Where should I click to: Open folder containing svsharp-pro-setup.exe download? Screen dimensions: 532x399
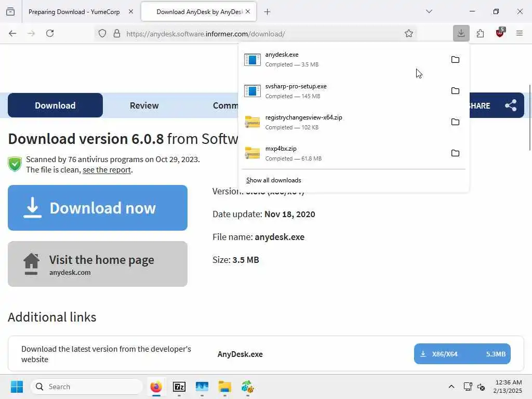[455, 91]
